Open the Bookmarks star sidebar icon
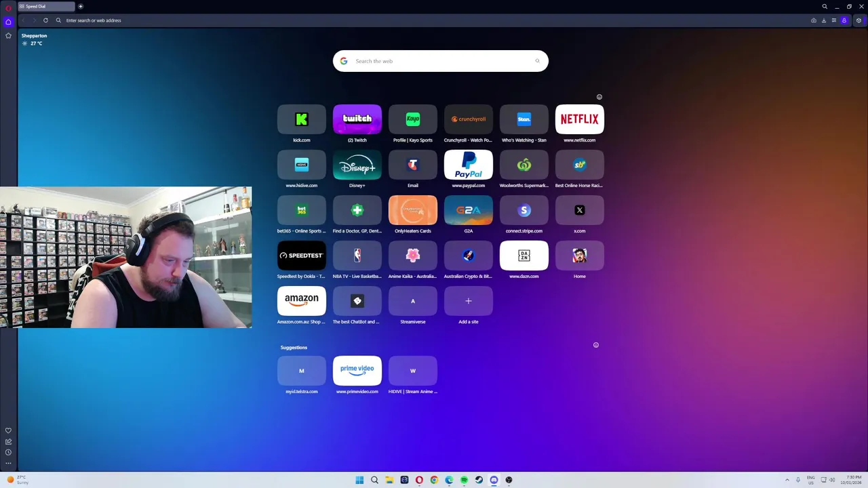This screenshot has height=488, width=868. point(8,35)
